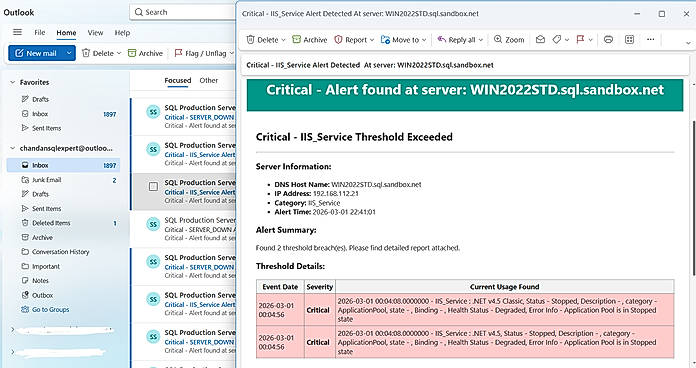The width and height of the screenshot is (696, 368).
Task: Click the apps grid icon in message toolbar
Action: (629, 40)
